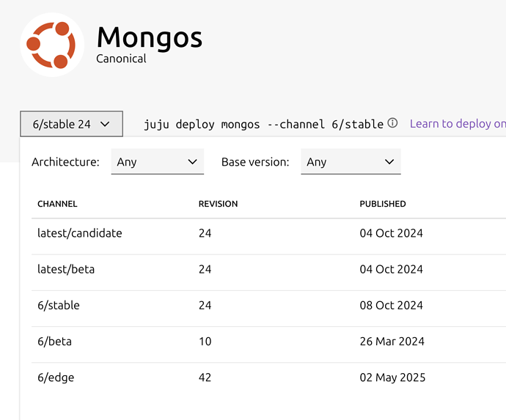The height and width of the screenshot is (420, 506).
Task: Expand the Base version Any dropdown
Action: [351, 161]
